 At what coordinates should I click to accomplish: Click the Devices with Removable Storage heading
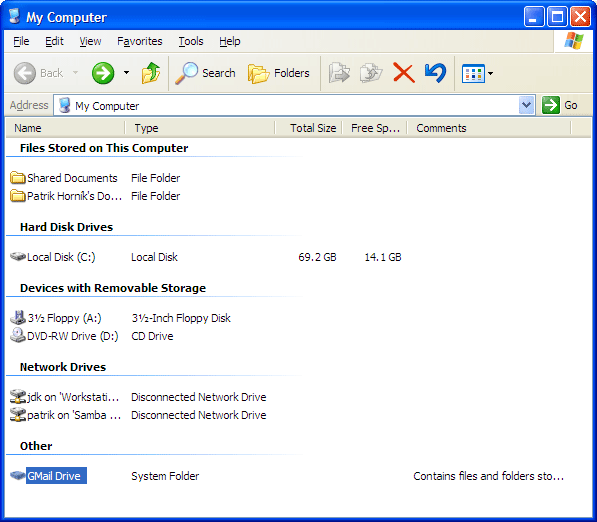pos(113,288)
